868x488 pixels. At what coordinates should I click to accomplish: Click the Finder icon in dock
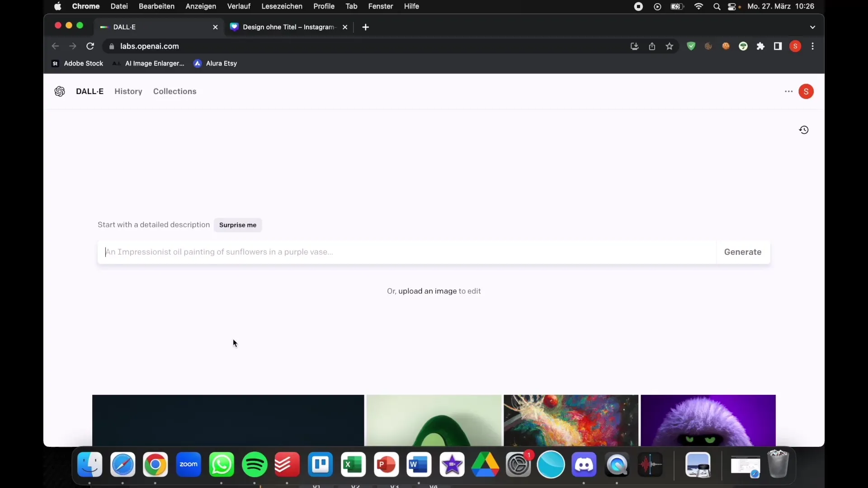click(x=90, y=465)
